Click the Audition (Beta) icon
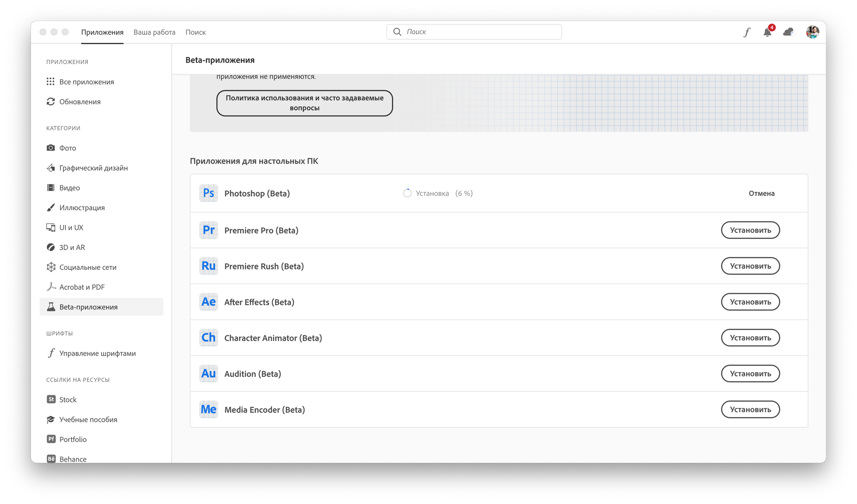Screen dimensions: 857x504 pos(208,373)
